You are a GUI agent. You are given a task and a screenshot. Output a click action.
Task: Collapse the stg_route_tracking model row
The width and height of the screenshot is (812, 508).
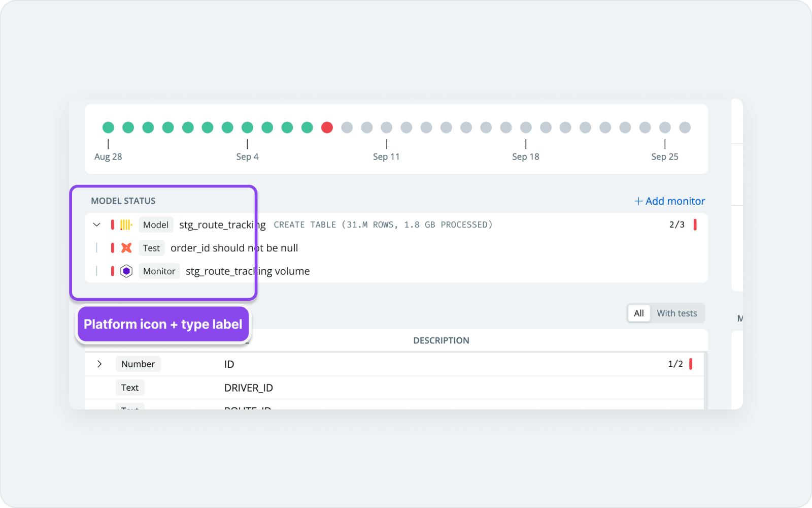tap(97, 225)
